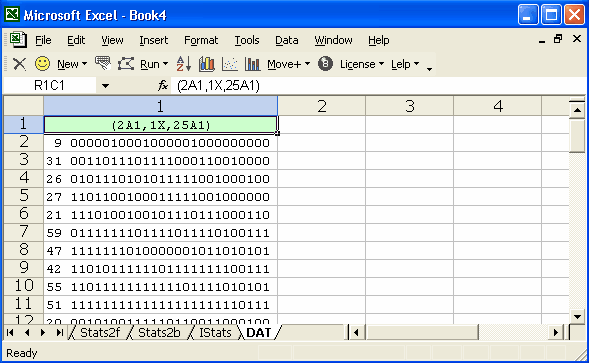Open the File menu
This screenshot has height=363, width=589.
click(43, 40)
